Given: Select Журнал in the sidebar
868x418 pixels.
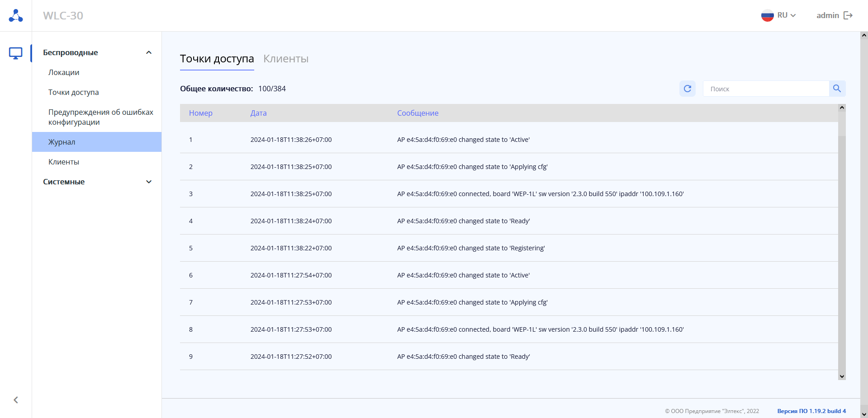Looking at the screenshot, I should [62, 142].
